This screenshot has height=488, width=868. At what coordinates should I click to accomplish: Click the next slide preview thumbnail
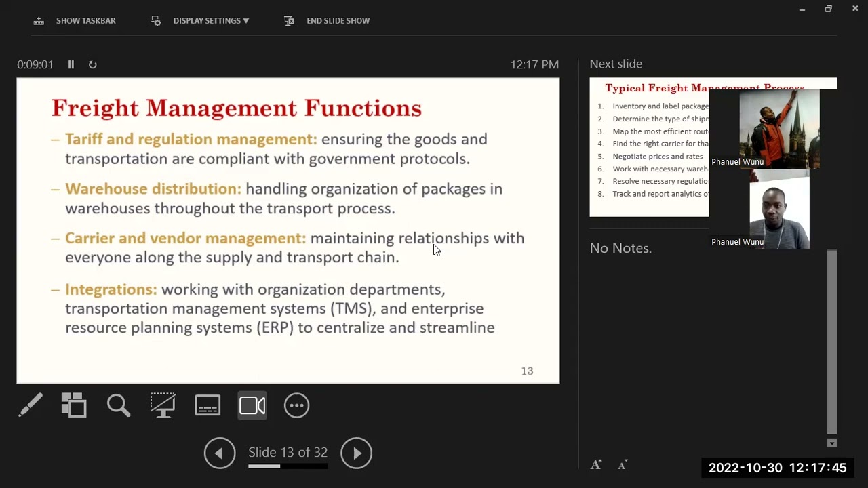coord(649,147)
